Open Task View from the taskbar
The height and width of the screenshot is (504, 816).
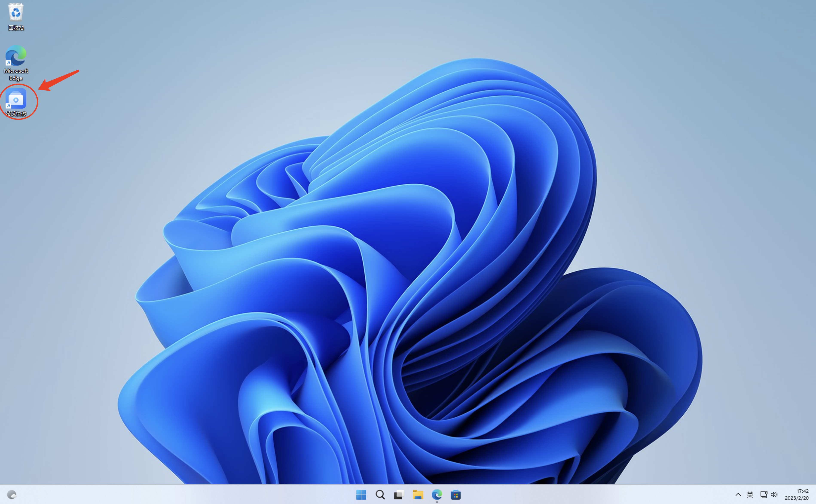pyautogui.click(x=399, y=495)
